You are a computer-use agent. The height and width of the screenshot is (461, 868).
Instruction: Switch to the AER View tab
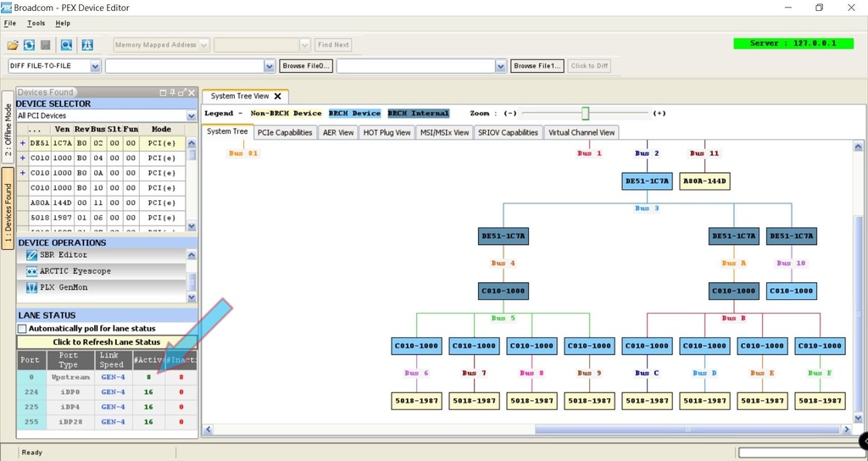[338, 133]
